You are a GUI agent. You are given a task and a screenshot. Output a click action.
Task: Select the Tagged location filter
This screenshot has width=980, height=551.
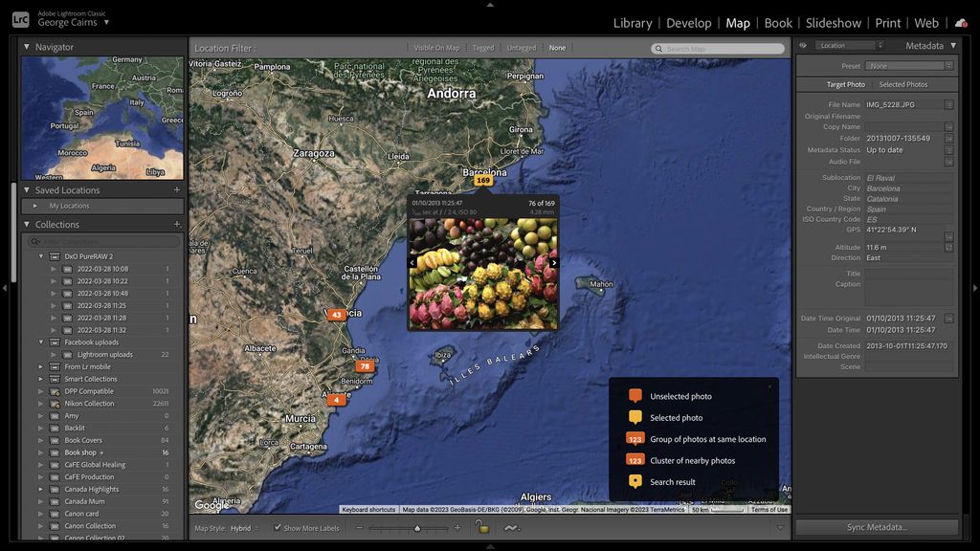[x=483, y=48]
